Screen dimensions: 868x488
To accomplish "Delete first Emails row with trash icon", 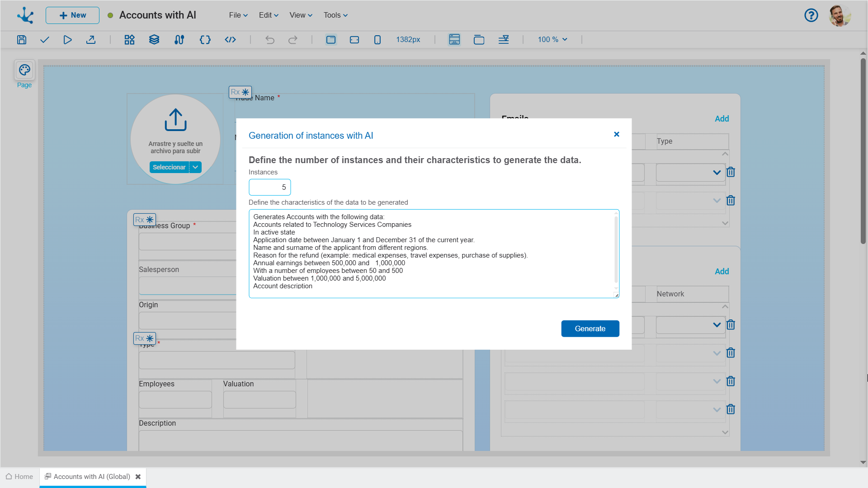I will tap(731, 172).
